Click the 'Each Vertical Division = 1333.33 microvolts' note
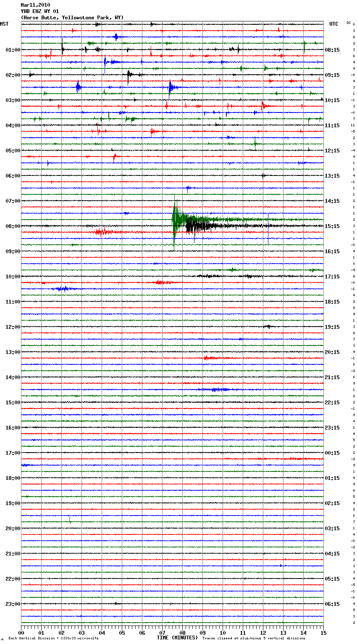This screenshot has width=357, height=644. [x=53, y=639]
